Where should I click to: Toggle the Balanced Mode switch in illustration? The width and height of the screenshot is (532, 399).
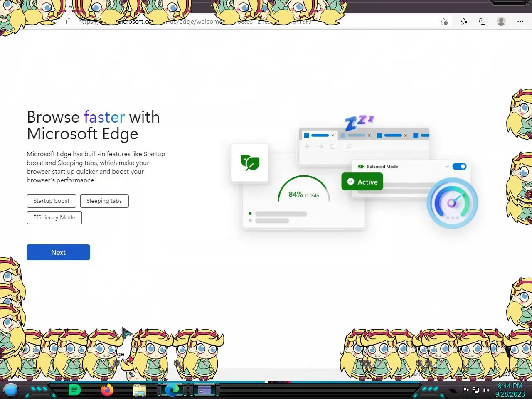459,166
